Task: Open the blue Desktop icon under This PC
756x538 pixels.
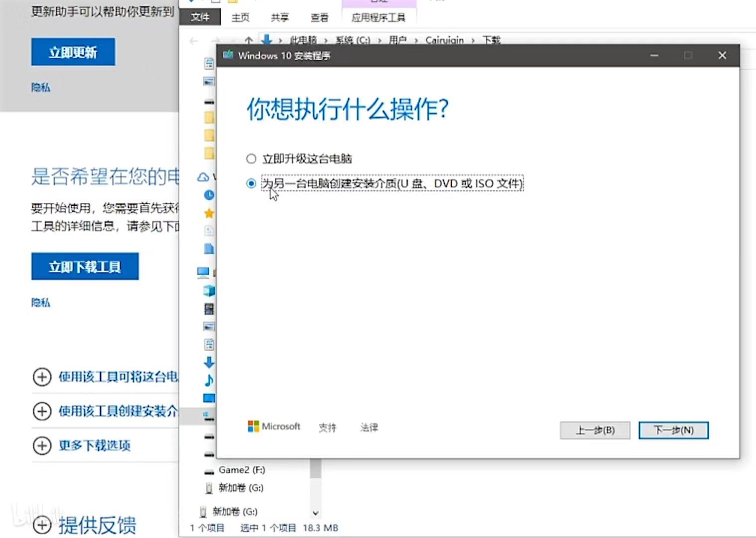Action: tap(209, 398)
